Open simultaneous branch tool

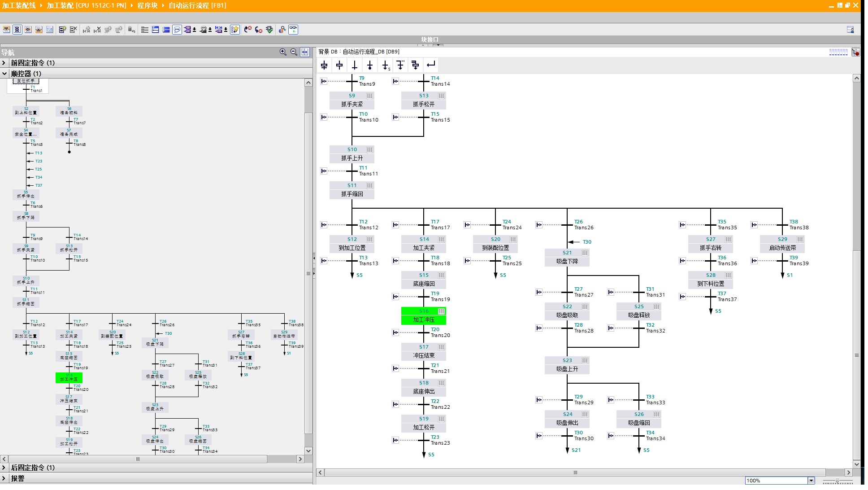(x=416, y=66)
